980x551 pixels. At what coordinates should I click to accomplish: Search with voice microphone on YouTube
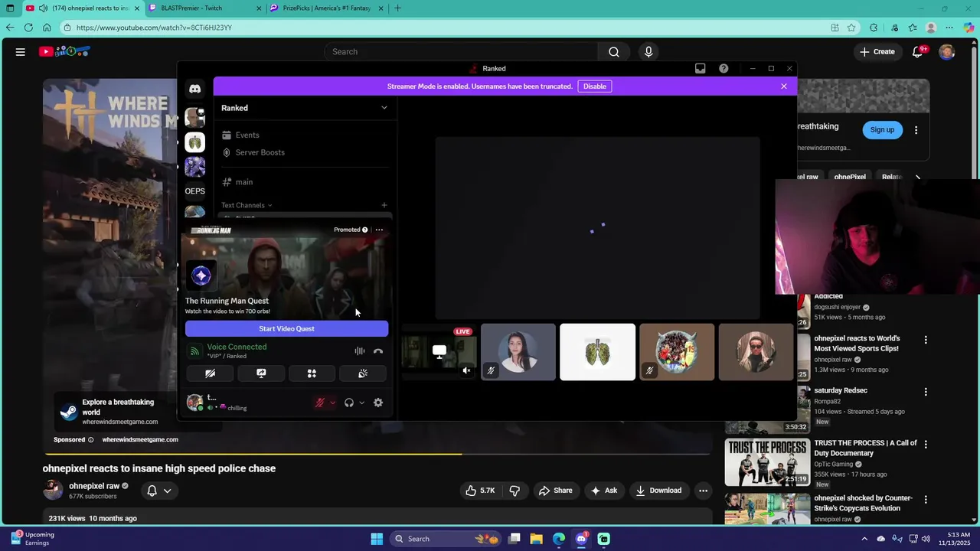648,52
